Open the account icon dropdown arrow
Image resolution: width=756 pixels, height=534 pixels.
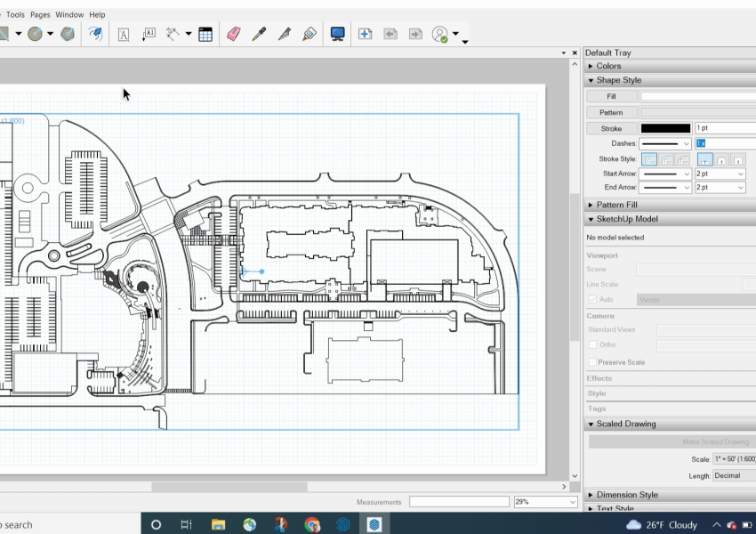pos(455,34)
